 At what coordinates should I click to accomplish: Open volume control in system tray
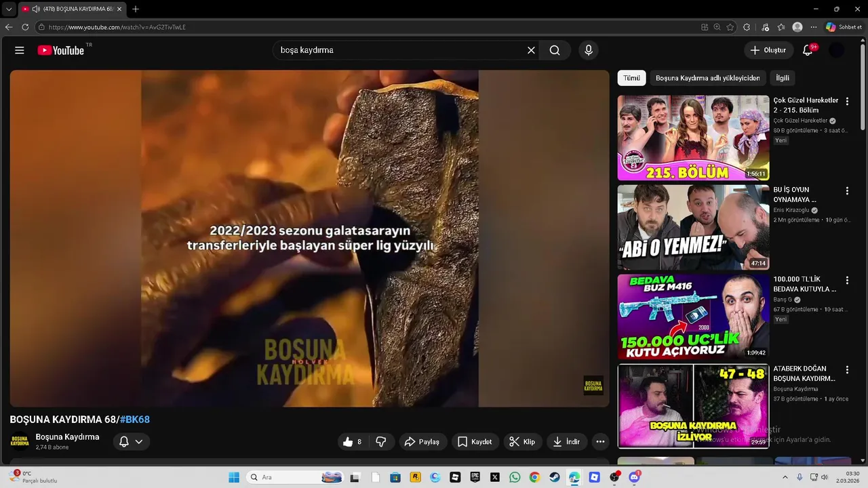tap(825, 477)
